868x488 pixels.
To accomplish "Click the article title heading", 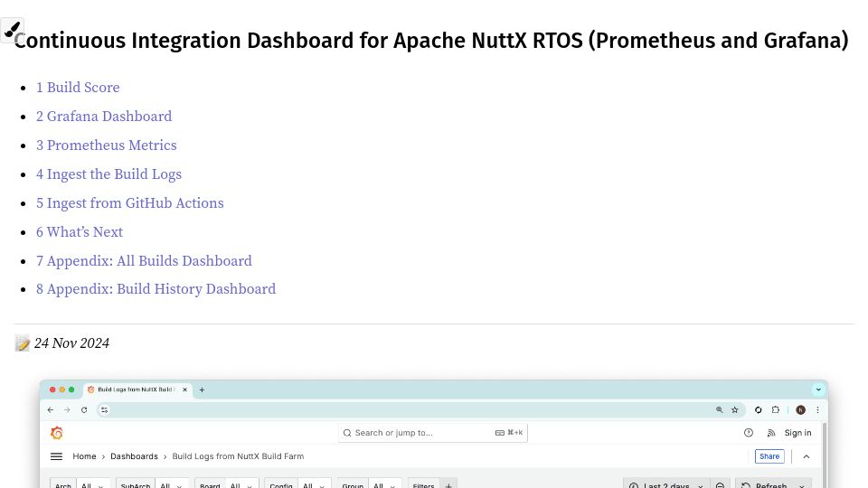I will pos(431,41).
